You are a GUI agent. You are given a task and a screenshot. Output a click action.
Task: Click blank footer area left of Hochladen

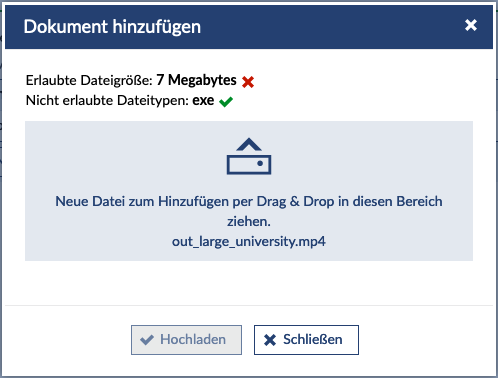67,340
